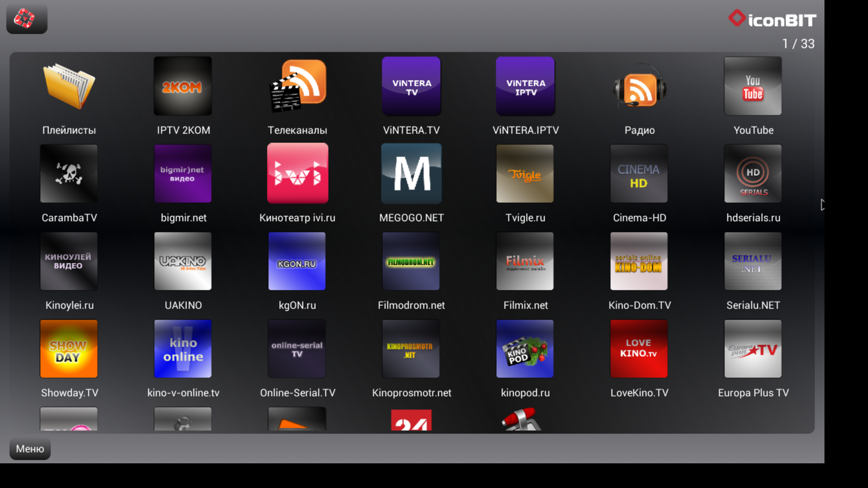
Task: Open kino-v-online.tv icon
Action: [x=183, y=349]
